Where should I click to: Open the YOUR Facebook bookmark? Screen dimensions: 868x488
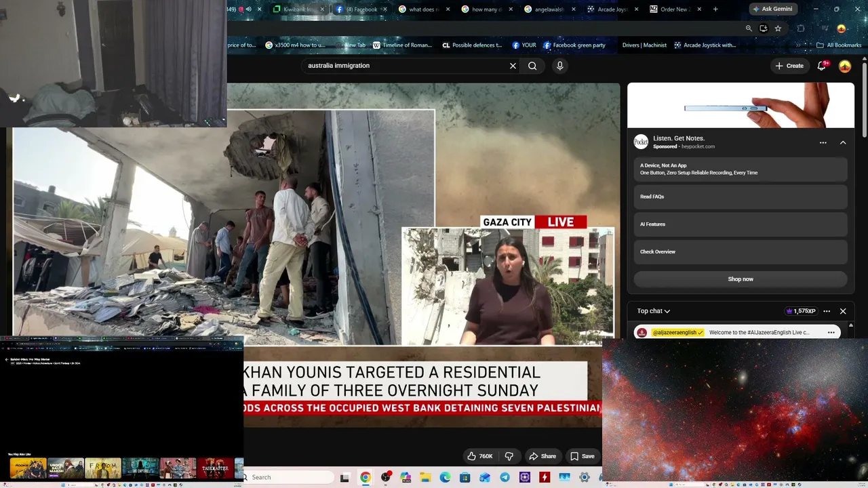(x=524, y=45)
